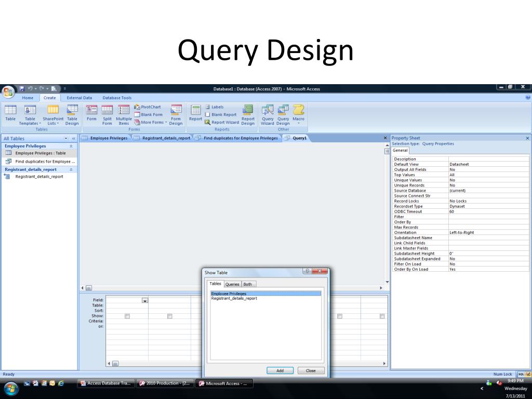Screen dimensions: 532x399
Task: Click Recordset Type value Dynaset
Action: pos(489,206)
